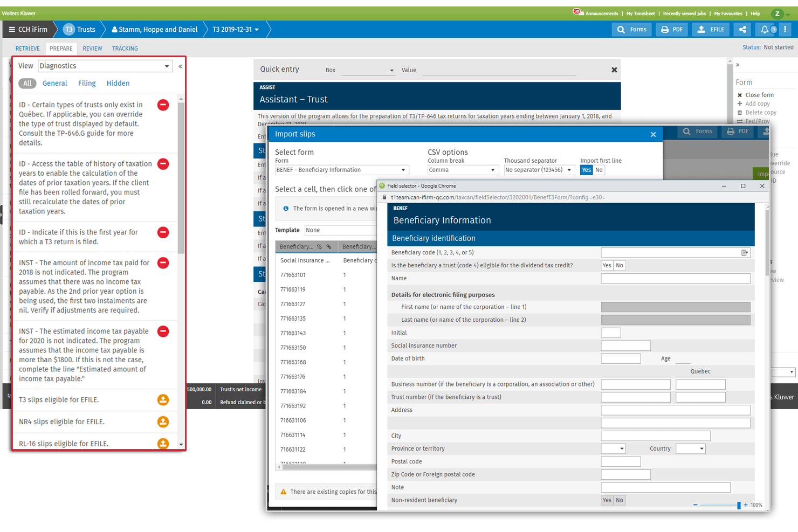Image resolution: width=798 pixels, height=532 pixels.
Task: Hide the 2020 estimated tax diagnostic
Action: pos(163,331)
